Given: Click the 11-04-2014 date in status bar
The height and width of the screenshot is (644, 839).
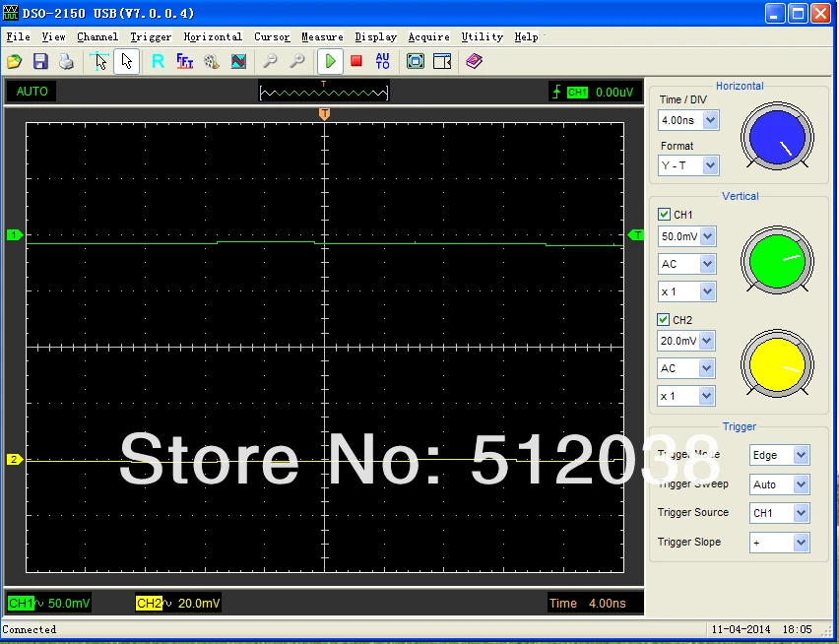Looking at the screenshot, I should (x=742, y=629).
